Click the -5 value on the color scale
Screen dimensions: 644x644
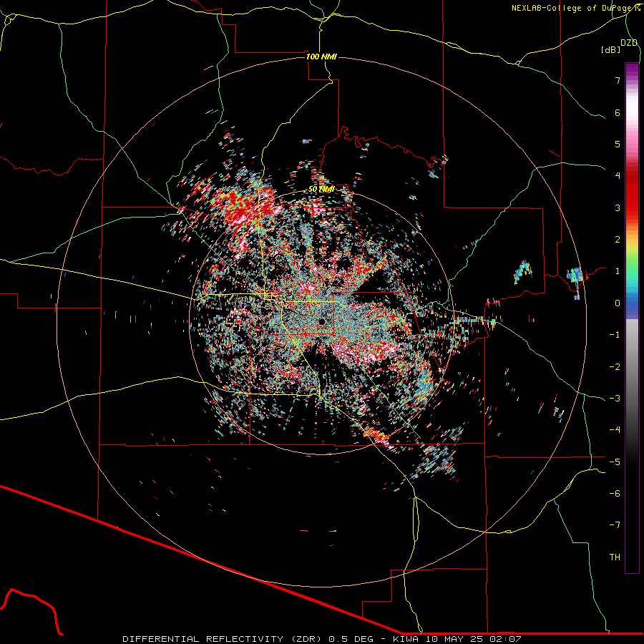pos(615,462)
